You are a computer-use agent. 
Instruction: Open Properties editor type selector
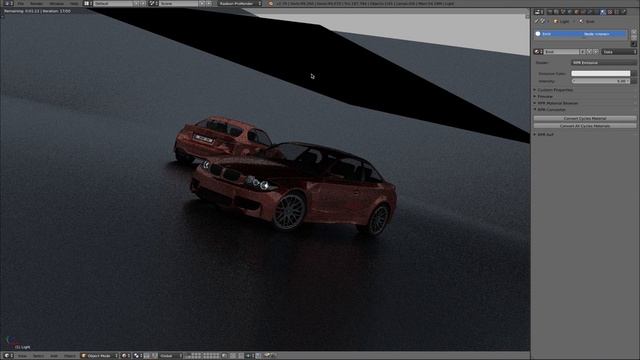pyautogui.click(x=539, y=12)
